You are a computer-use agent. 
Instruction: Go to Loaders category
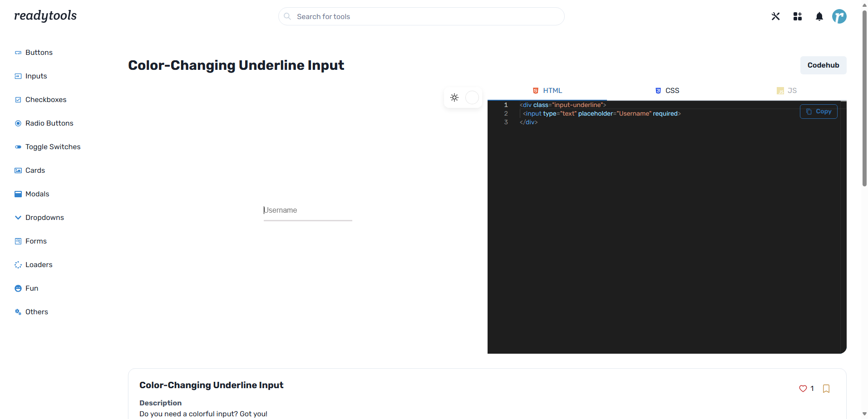pos(39,265)
